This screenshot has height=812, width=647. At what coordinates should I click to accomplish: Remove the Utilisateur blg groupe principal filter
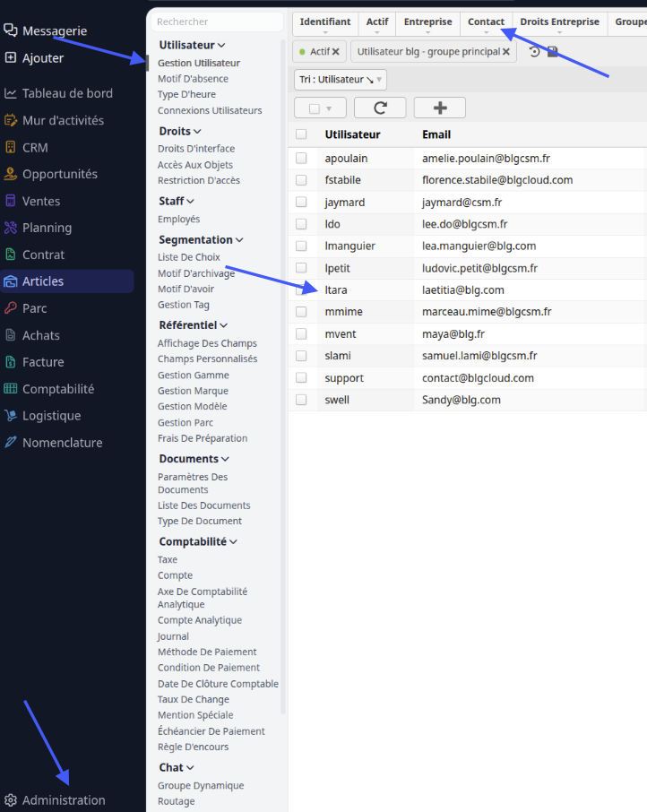click(506, 52)
